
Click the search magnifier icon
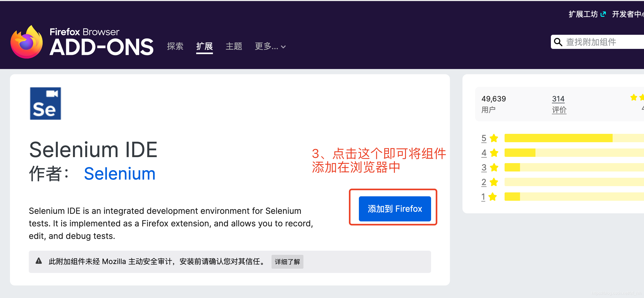pyautogui.click(x=558, y=42)
